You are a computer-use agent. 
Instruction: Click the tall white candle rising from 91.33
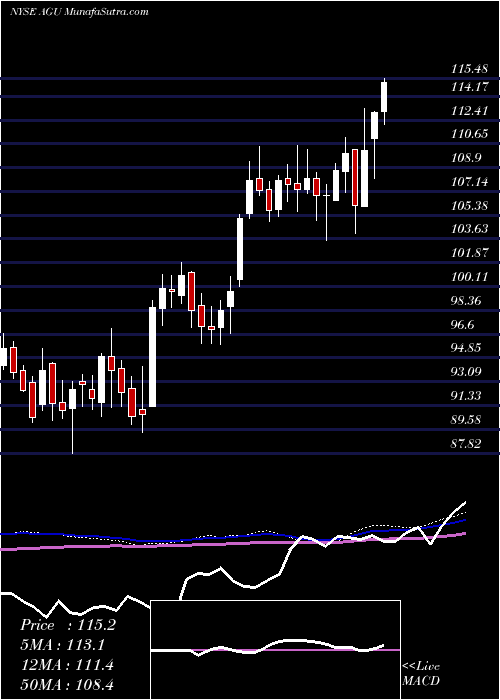tap(153, 357)
